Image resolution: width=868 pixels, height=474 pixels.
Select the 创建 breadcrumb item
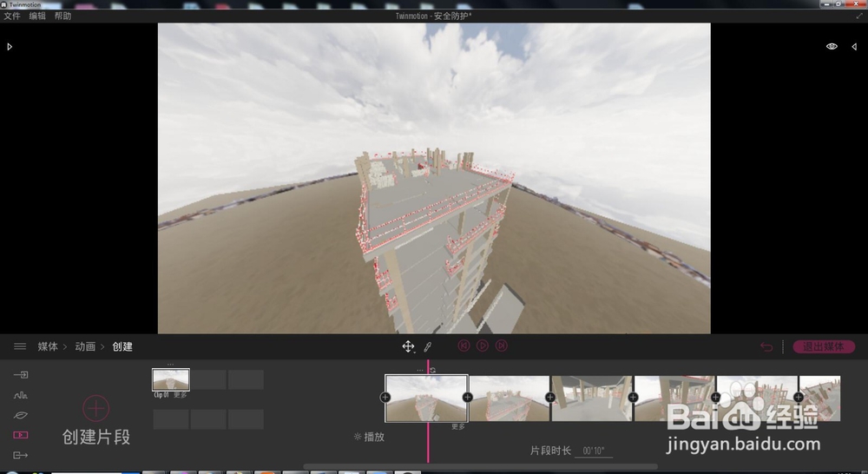122,346
